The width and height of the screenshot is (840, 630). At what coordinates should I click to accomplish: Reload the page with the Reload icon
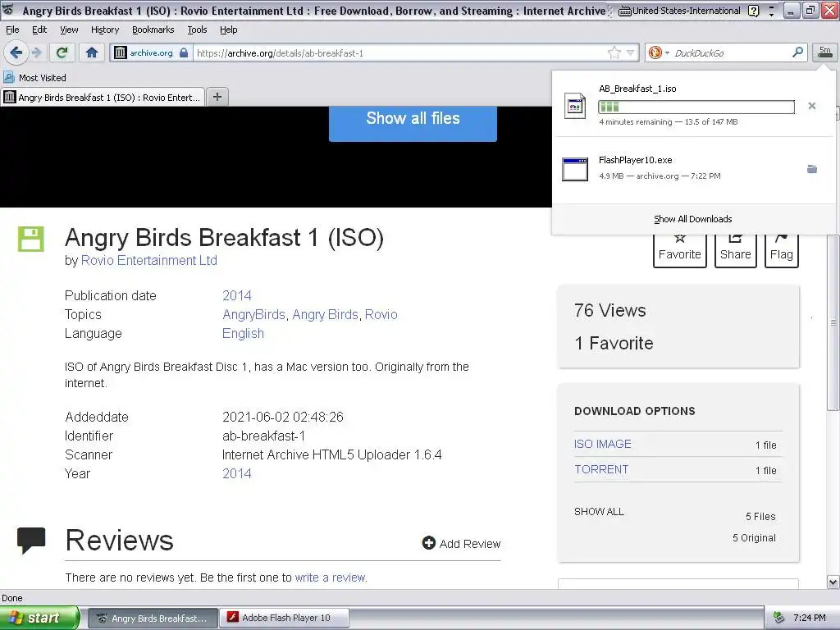[x=62, y=52]
